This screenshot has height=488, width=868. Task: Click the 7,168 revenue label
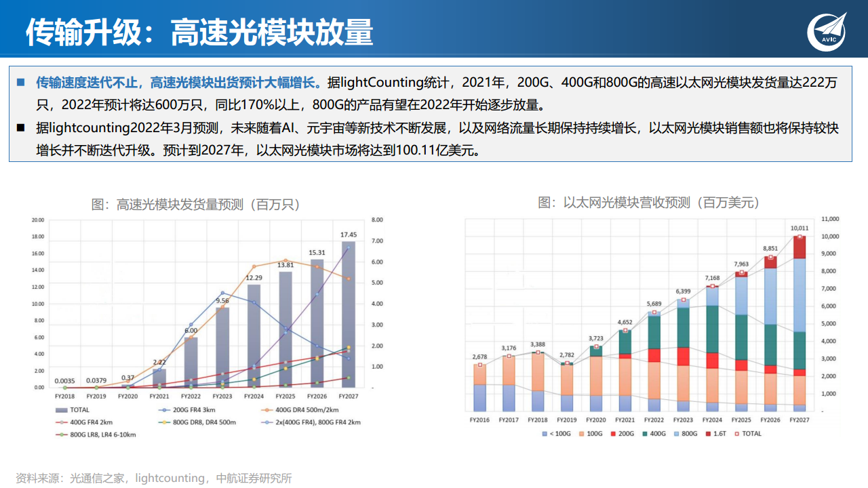712,278
